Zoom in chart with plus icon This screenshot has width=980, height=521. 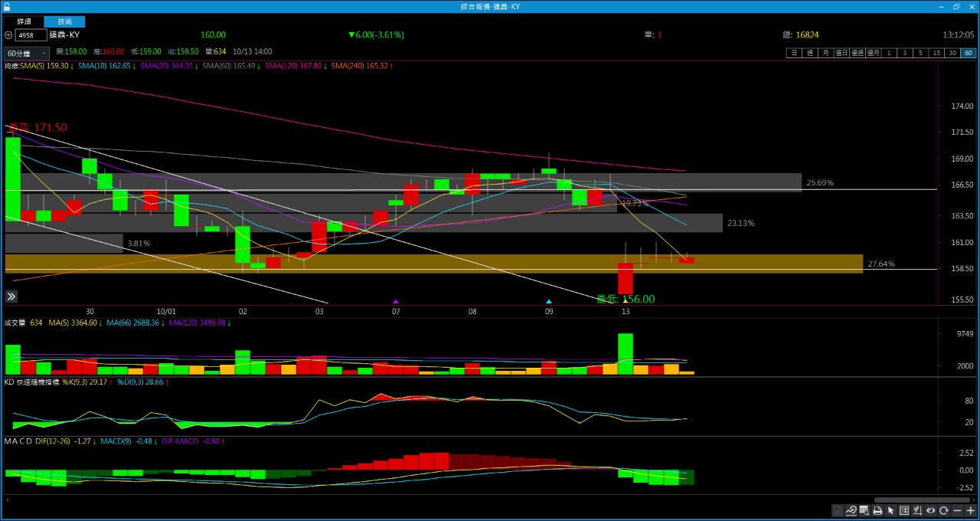click(x=970, y=511)
